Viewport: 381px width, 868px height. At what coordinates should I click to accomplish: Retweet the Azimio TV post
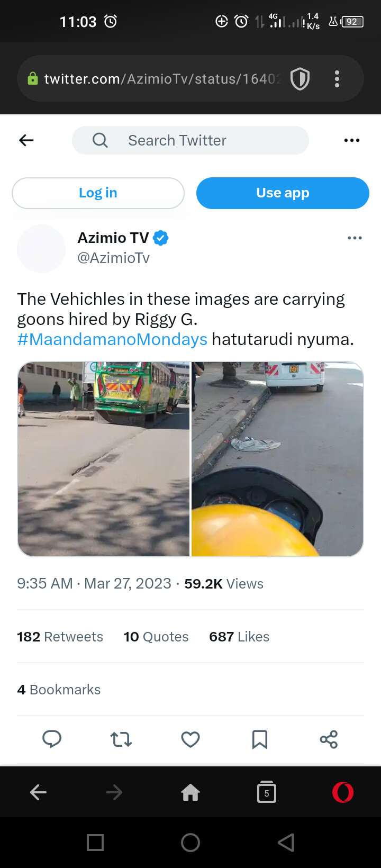click(121, 739)
